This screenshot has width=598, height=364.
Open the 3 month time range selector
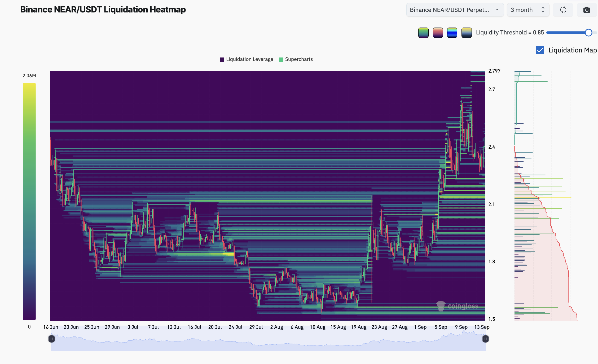pos(528,10)
